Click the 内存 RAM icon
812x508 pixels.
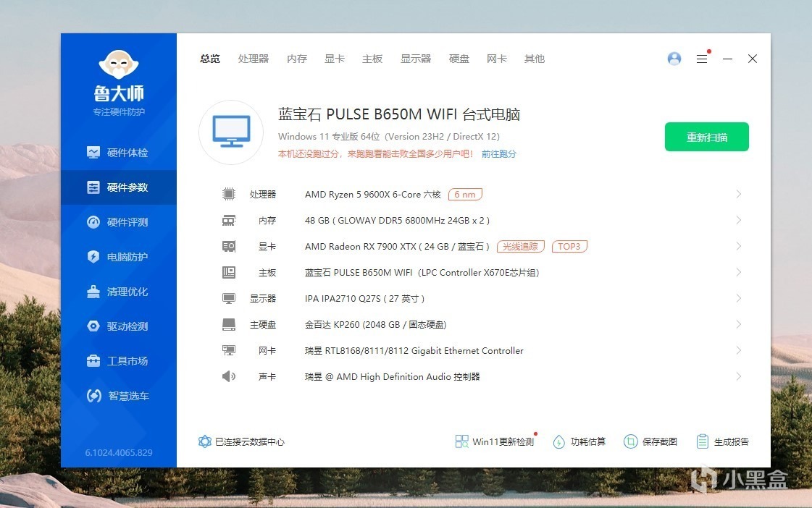[x=228, y=221]
